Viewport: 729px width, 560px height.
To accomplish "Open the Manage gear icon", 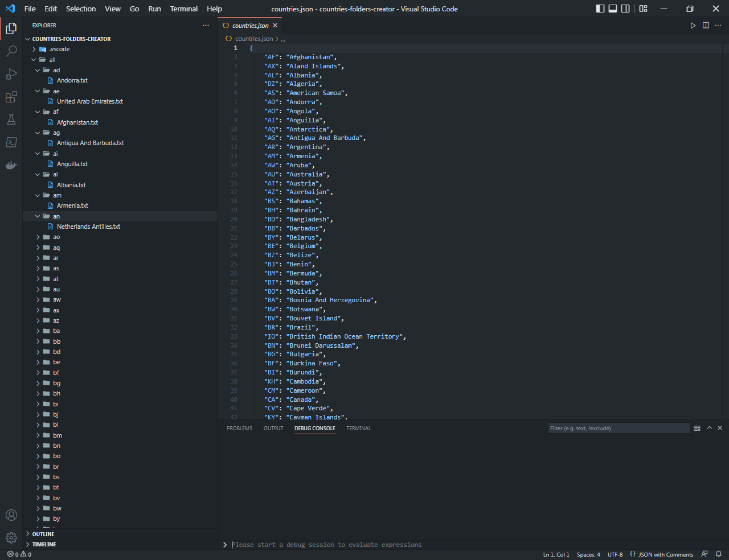I will click(11, 538).
